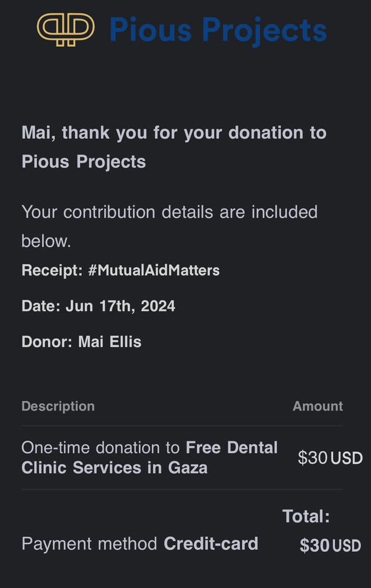371x588 pixels.
Task: Click the gold Pious Projects logo icon
Action: coord(66,29)
